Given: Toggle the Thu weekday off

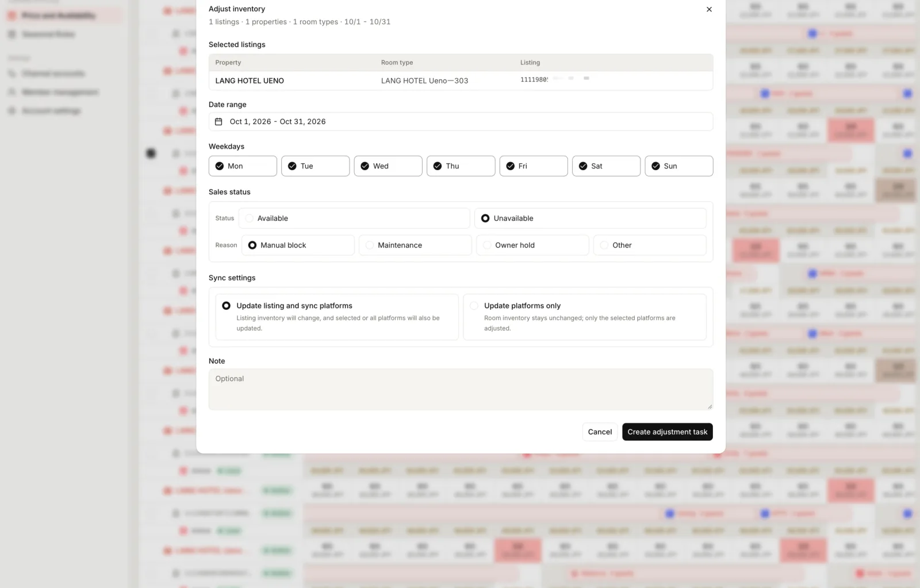Looking at the screenshot, I should pyautogui.click(x=461, y=166).
